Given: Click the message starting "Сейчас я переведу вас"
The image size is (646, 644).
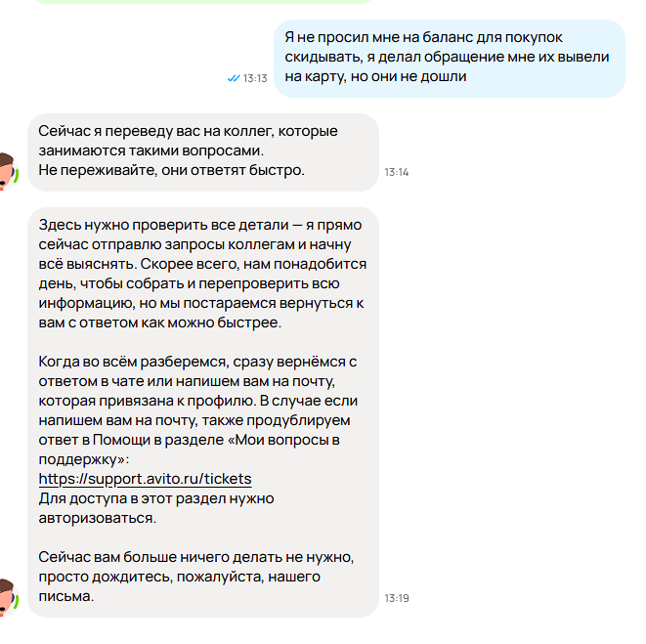Looking at the screenshot, I should click(x=203, y=152).
